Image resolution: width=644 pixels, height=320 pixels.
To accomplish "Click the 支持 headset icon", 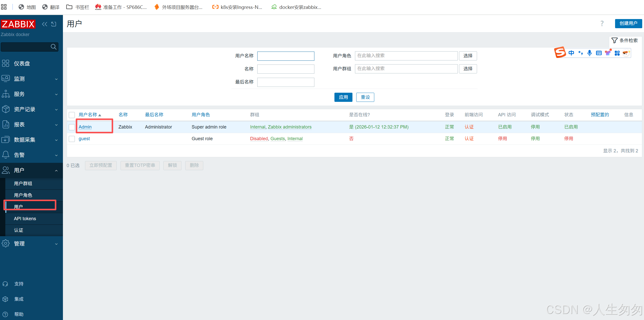I will click(x=5, y=284).
